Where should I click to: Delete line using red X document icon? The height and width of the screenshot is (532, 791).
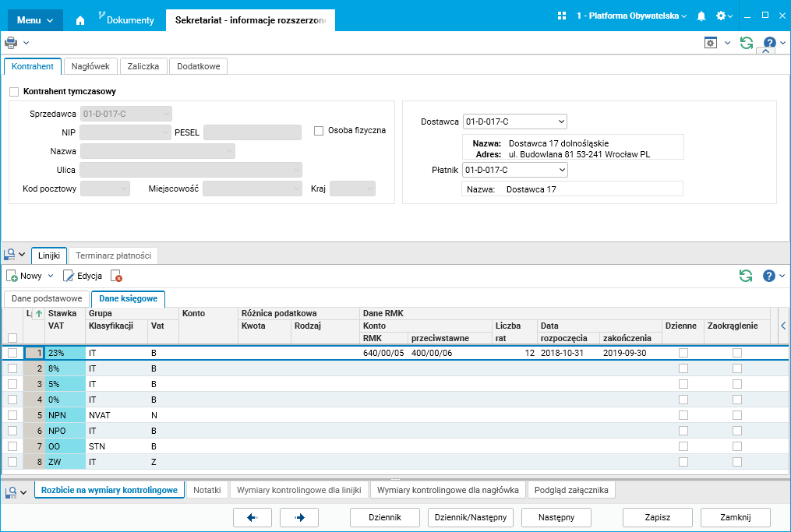116,276
